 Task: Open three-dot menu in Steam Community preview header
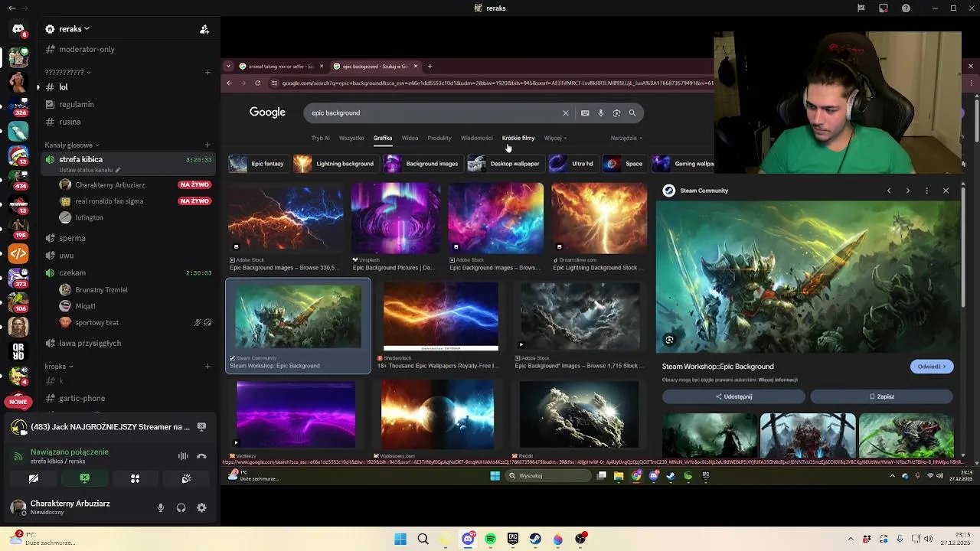click(926, 191)
